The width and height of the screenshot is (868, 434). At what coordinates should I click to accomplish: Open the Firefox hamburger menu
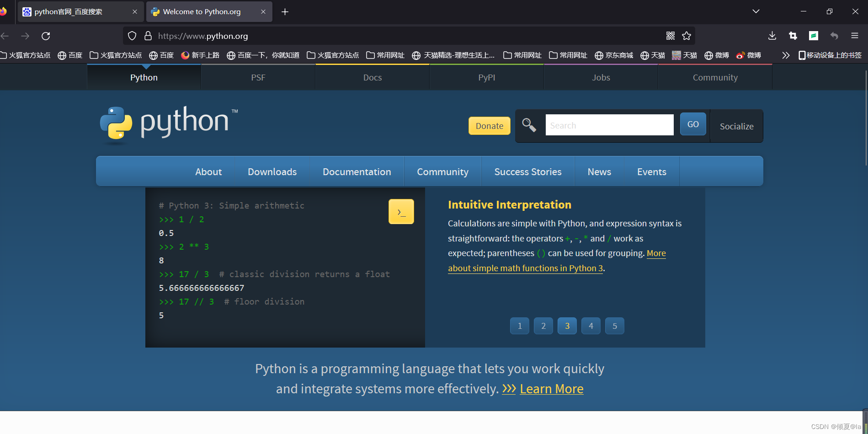855,36
